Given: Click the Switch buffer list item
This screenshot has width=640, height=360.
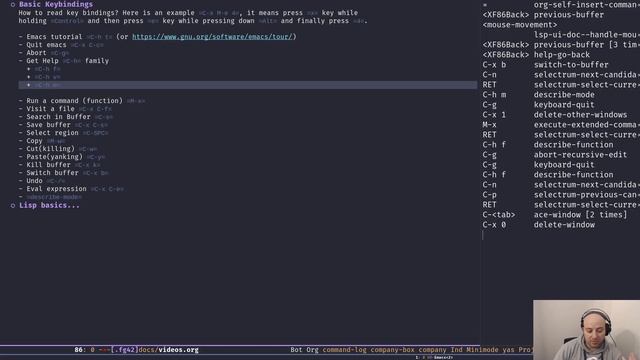Looking at the screenshot, I should click(x=64, y=173).
